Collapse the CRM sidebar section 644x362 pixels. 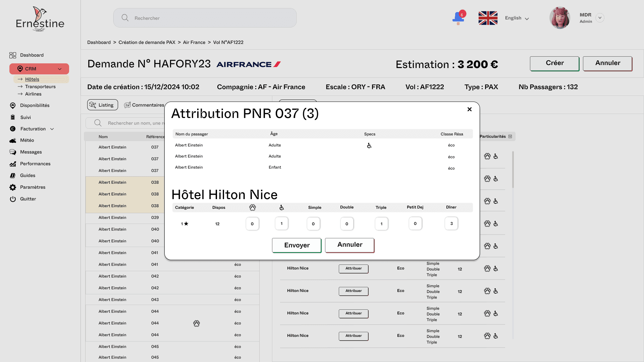click(x=60, y=69)
